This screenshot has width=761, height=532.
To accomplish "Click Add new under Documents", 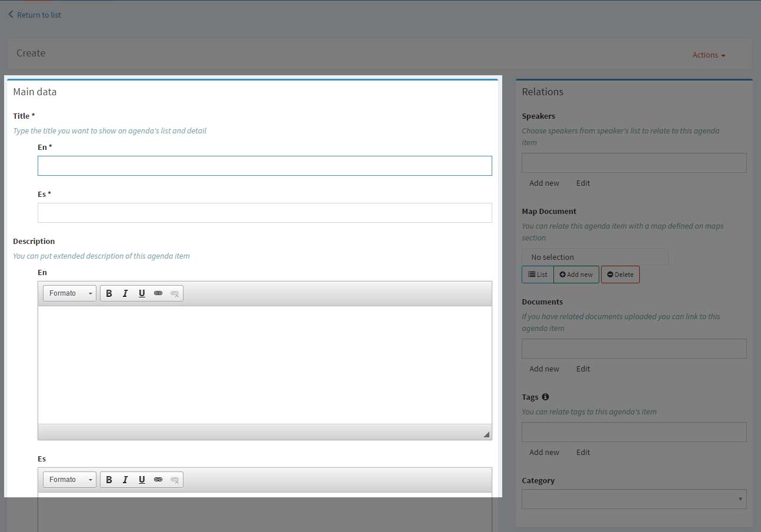I will 544,369.
